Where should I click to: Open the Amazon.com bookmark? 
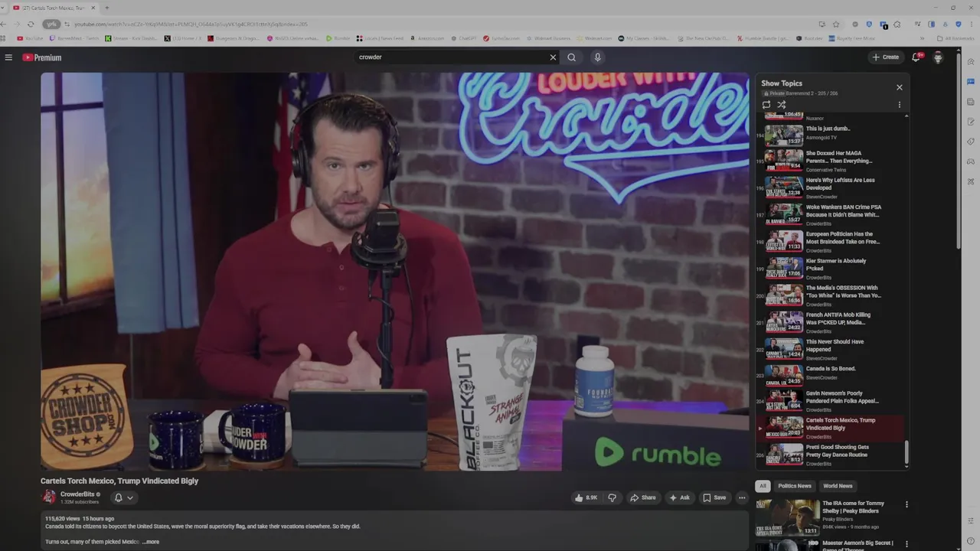(x=427, y=38)
